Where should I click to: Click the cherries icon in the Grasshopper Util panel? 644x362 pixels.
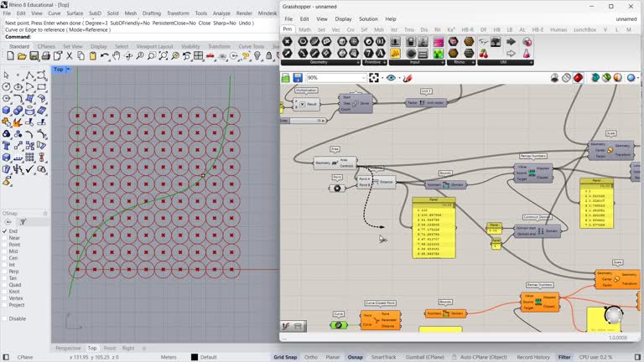[483, 54]
